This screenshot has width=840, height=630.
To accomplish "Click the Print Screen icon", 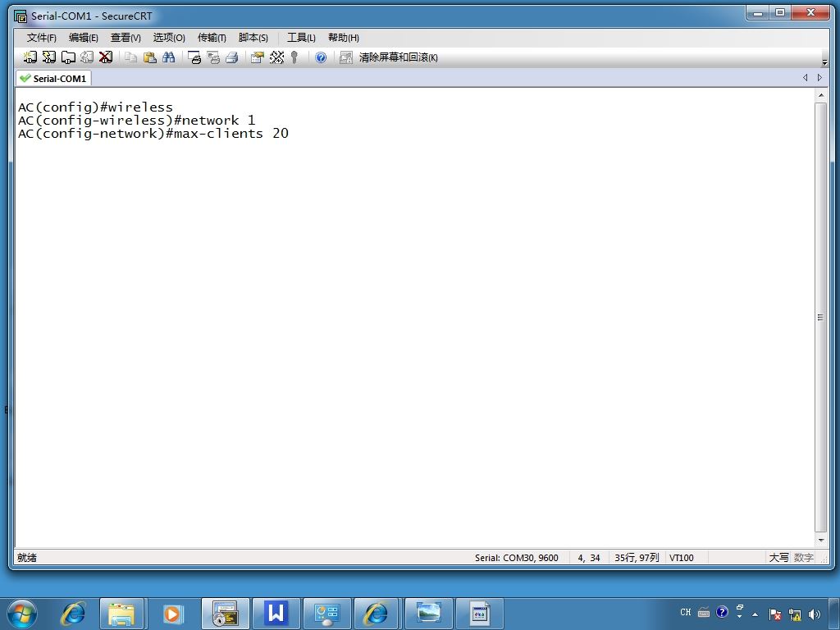I will pos(194,57).
